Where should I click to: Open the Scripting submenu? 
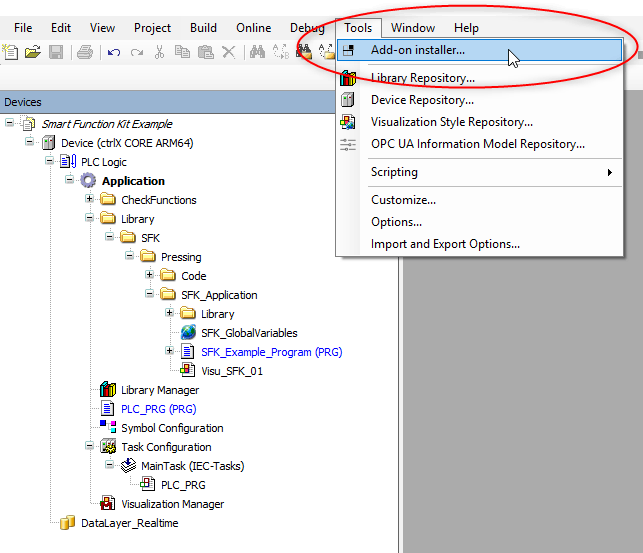479,172
